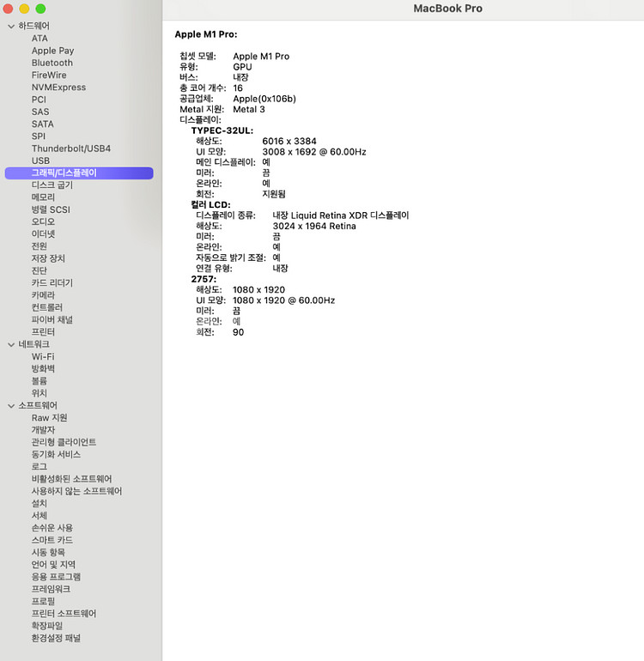Select USB in the sidebar
This screenshot has width=644, height=661.
(x=40, y=161)
